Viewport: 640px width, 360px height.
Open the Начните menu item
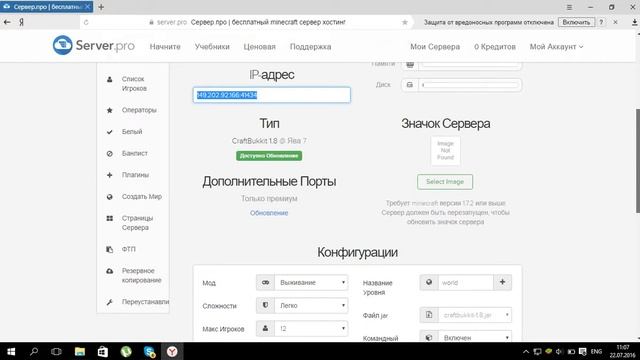click(165, 47)
